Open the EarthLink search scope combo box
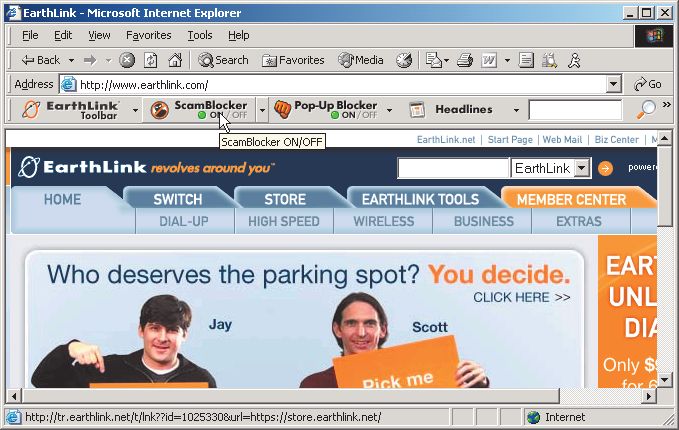 tap(551, 168)
